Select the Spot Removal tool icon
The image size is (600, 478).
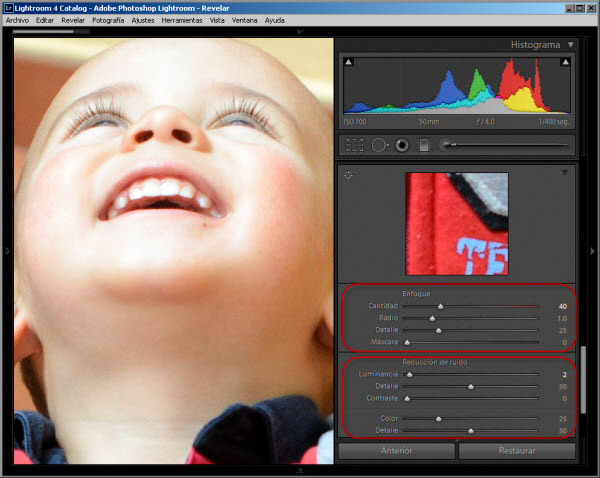(x=380, y=145)
